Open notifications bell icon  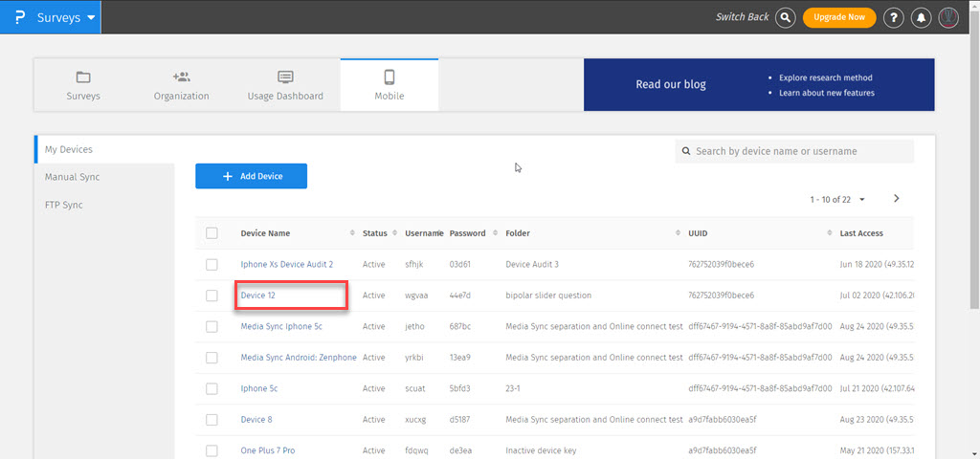tap(921, 17)
